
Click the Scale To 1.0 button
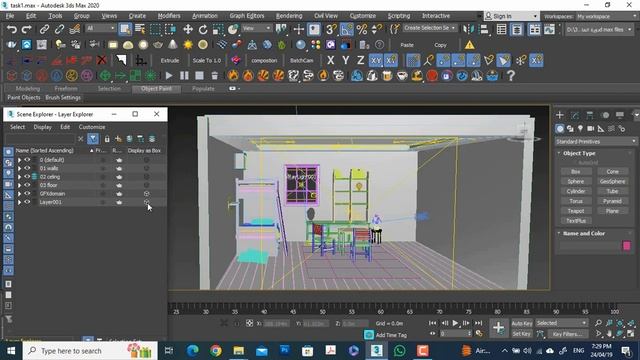[207, 60]
